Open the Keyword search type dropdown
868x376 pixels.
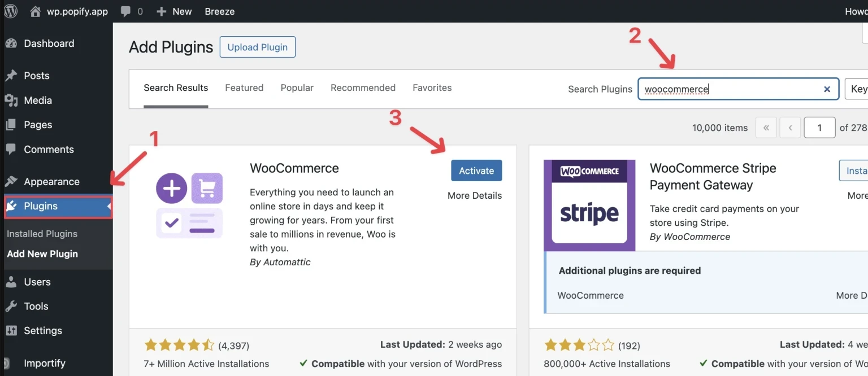[x=857, y=89]
